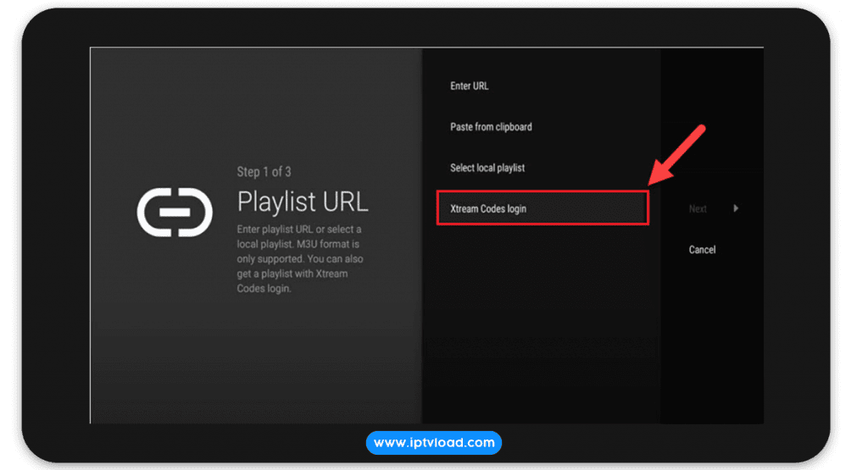The width and height of the screenshot is (868, 470).
Task: Click the chain link playlist icon
Action: (x=175, y=213)
